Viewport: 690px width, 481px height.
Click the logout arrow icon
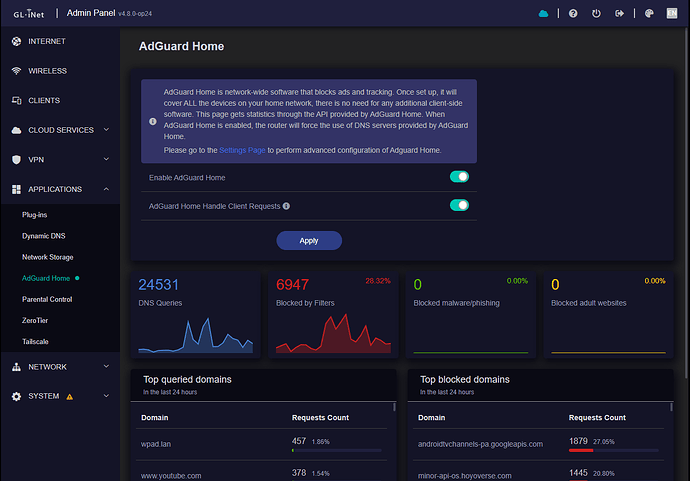click(x=619, y=14)
